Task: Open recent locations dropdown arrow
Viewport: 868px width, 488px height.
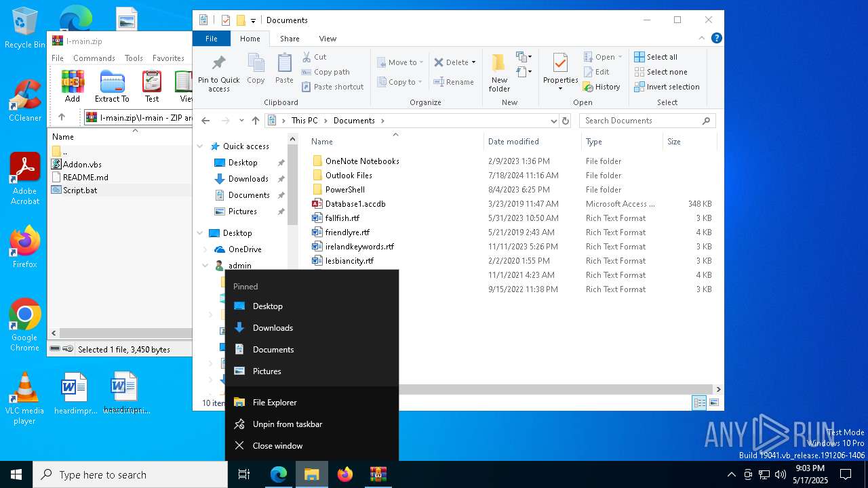Action: coord(241,121)
